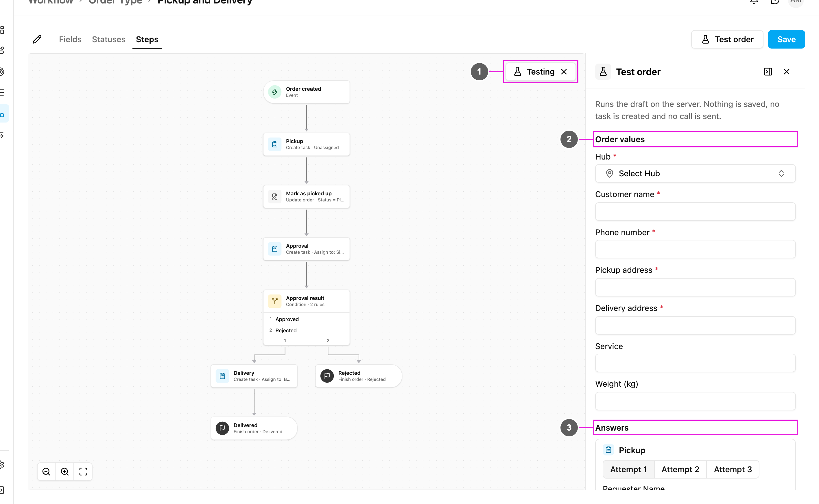The image size is (819, 504).
Task: Collapse the Test order side panel
Action: point(768,72)
